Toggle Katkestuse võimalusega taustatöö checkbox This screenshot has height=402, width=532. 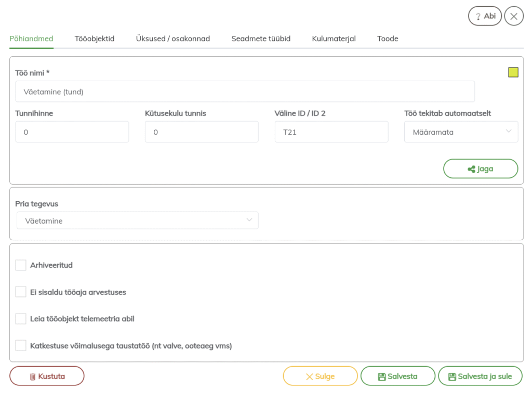click(x=21, y=346)
